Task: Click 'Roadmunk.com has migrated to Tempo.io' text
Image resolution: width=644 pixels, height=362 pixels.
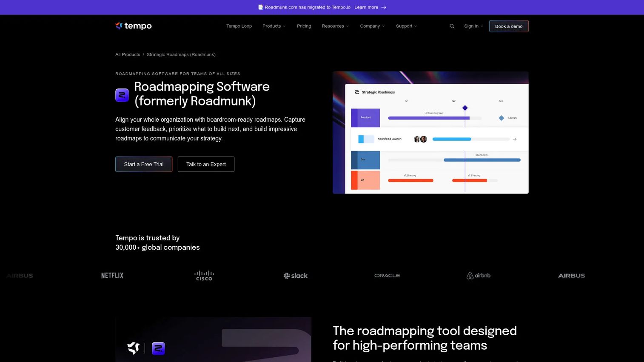Action: (308, 7)
